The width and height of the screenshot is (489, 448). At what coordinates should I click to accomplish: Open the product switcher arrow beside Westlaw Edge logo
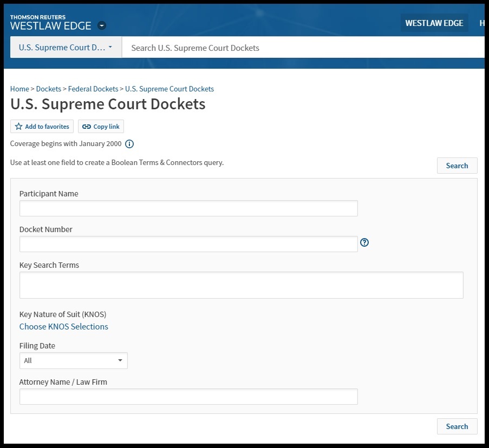(102, 26)
